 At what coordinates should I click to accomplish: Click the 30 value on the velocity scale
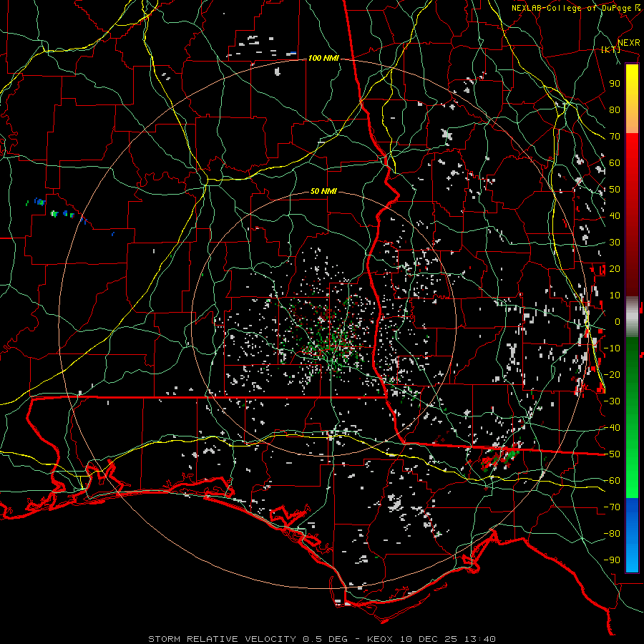[x=615, y=243]
